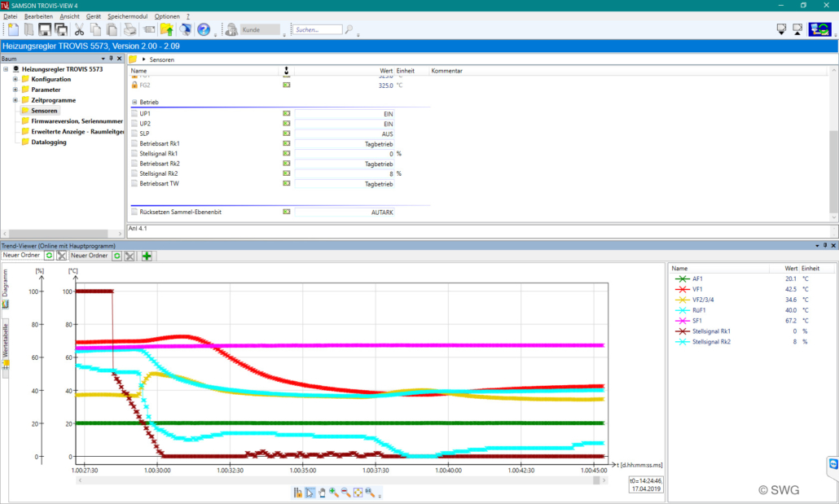Expand the Konfiguration tree folder
Screen dimensions: 839x504
tap(15, 79)
